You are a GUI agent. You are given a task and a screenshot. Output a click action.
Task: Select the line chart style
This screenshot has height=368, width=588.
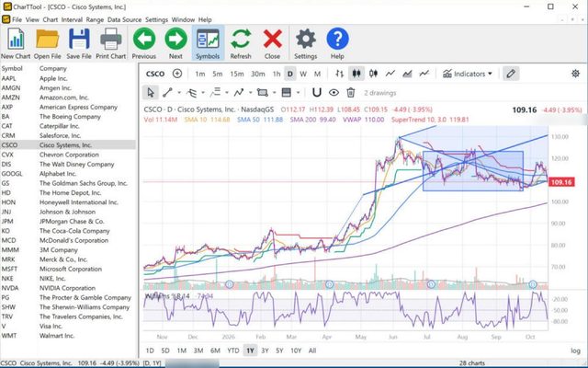coord(390,74)
